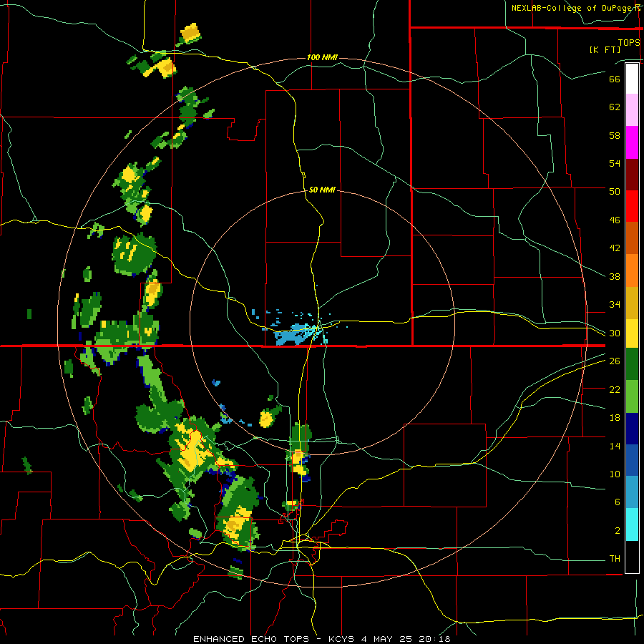Click the "54" scale label
The height and width of the screenshot is (644, 644).
click(615, 163)
